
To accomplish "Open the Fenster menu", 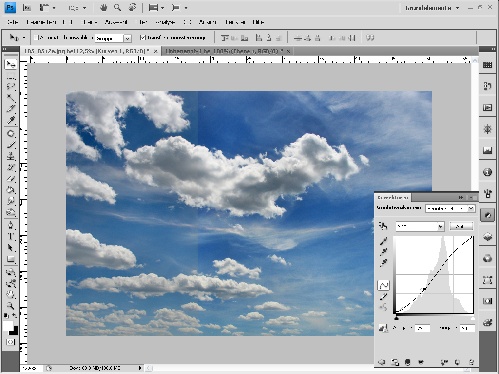I will coord(235,22).
